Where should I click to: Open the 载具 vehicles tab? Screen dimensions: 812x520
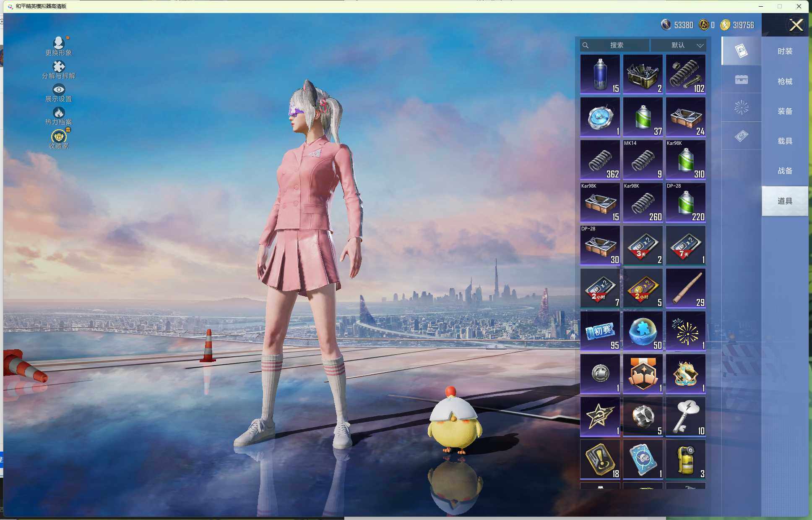pos(784,141)
